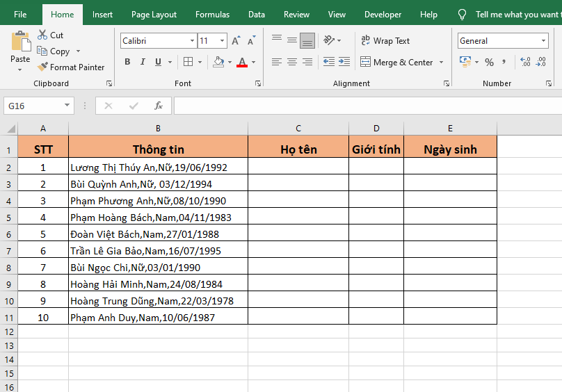Open the Merge & Center dropdown arrow

click(440, 62)
